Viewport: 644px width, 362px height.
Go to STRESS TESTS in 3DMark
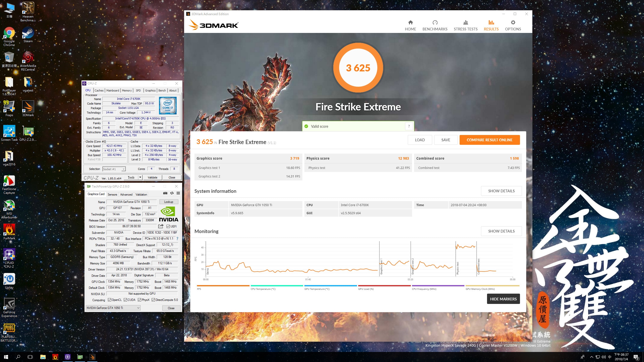pyautogui.click(x=465, y=25)
